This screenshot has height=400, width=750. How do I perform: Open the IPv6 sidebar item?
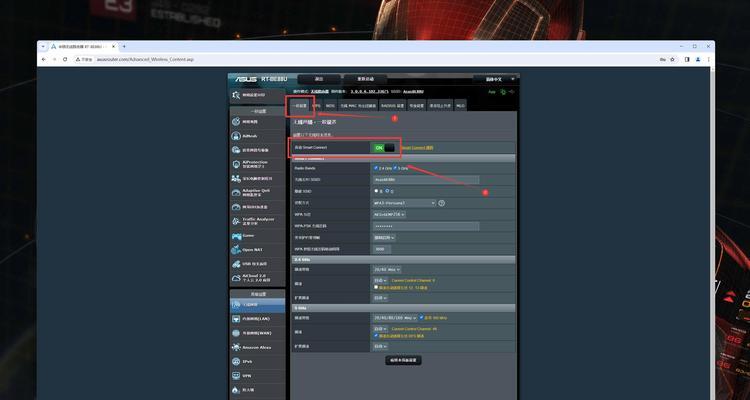(x=257, y=362)
